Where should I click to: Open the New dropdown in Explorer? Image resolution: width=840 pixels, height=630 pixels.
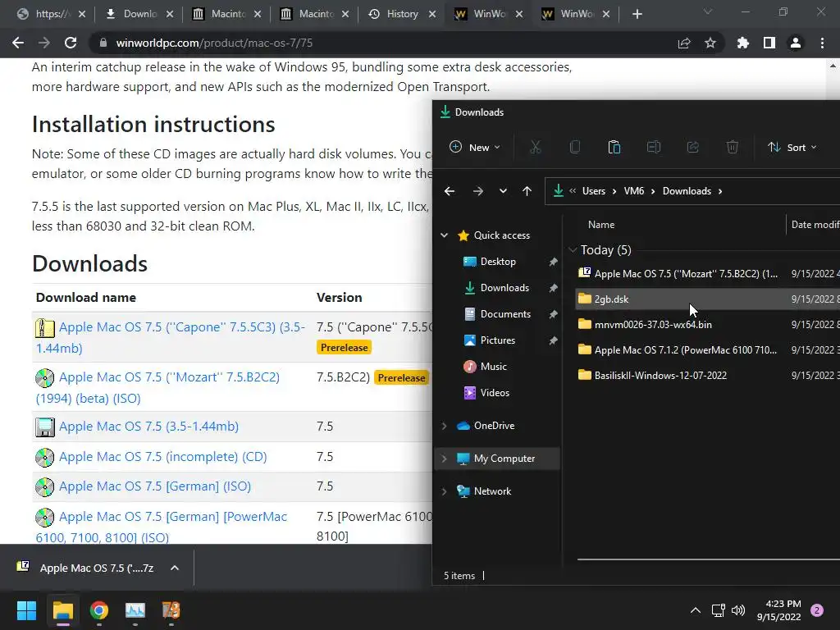coord(475,147)
